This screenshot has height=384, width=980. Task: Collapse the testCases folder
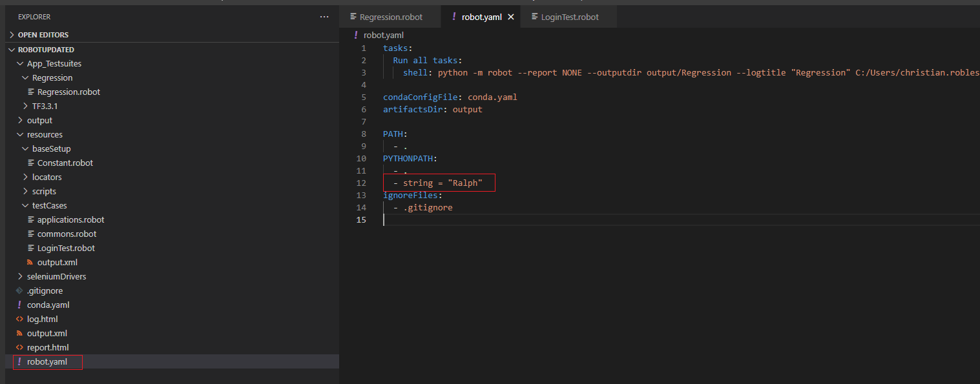50,205
